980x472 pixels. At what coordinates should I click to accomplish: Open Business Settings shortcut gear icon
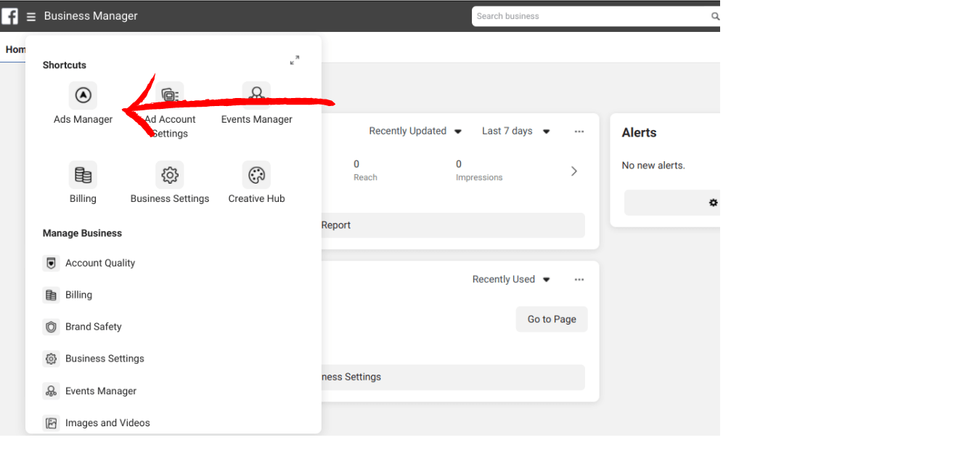tap(170, 174)
